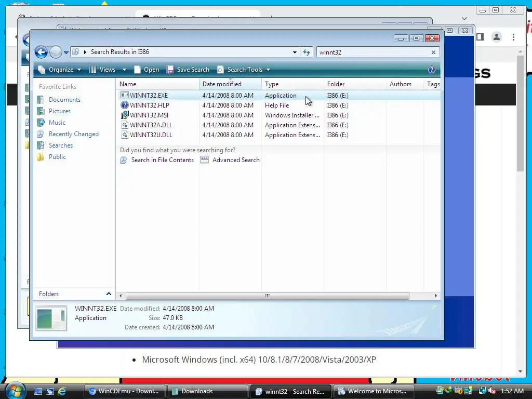The height and width of the screenshot is (399, 532).
Task: Click the 1:52 AM clock
Action: click(512, 391)
